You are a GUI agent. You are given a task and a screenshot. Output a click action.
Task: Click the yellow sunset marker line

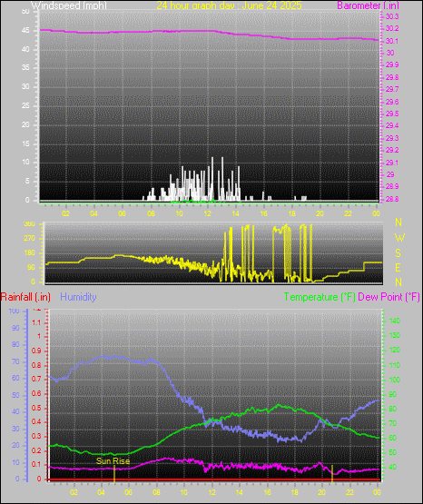[x=332, y=473]
